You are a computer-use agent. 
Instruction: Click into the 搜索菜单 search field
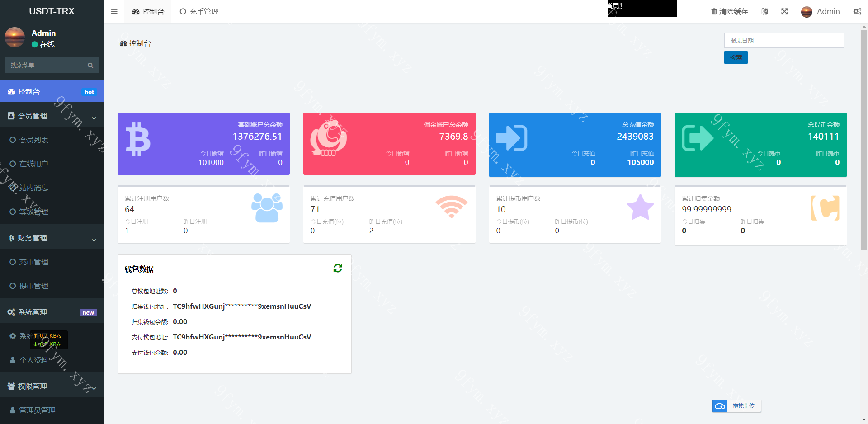tap(44, 65)
